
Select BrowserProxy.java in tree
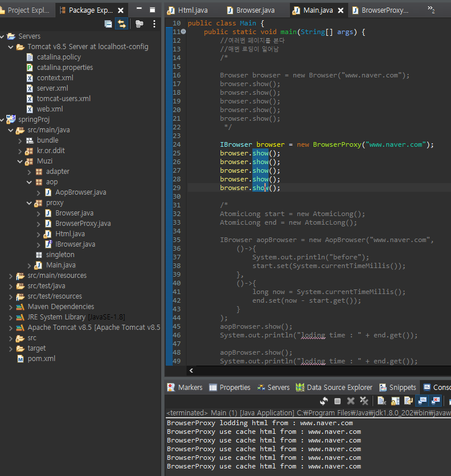point(83,224)
